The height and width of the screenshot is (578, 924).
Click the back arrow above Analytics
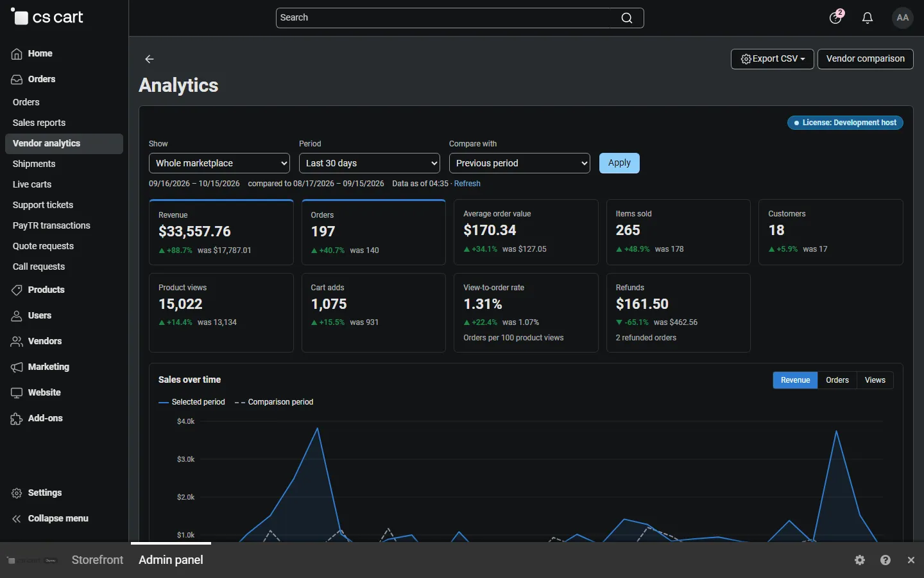pyautogui.click(x=150, y=59)
